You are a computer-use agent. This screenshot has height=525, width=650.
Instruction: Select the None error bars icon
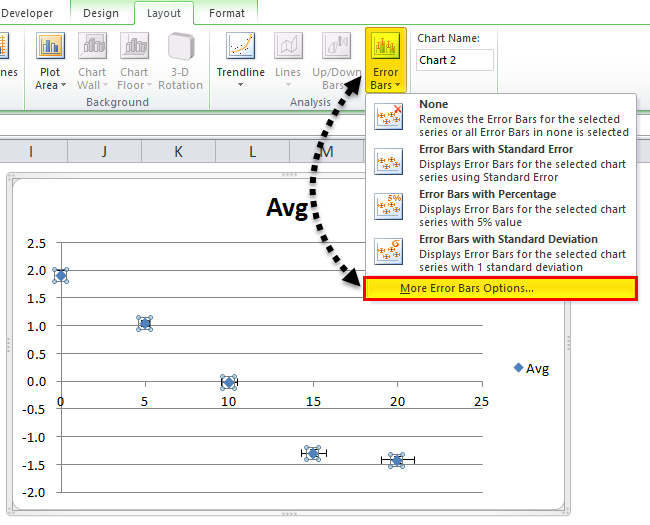coord(388,117)
